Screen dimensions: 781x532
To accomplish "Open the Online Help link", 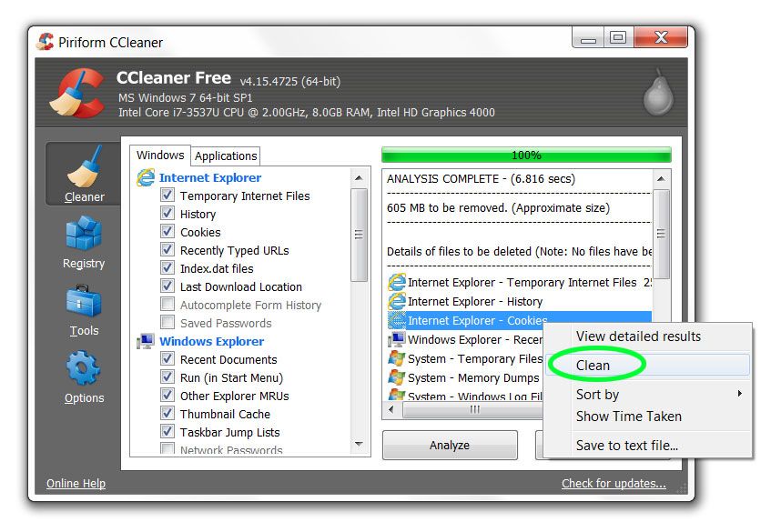I will click(76, 484).
